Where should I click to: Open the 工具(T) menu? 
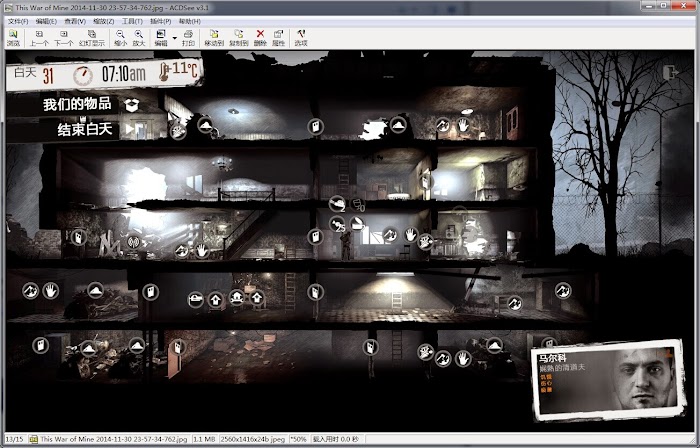tap(132, 21)
